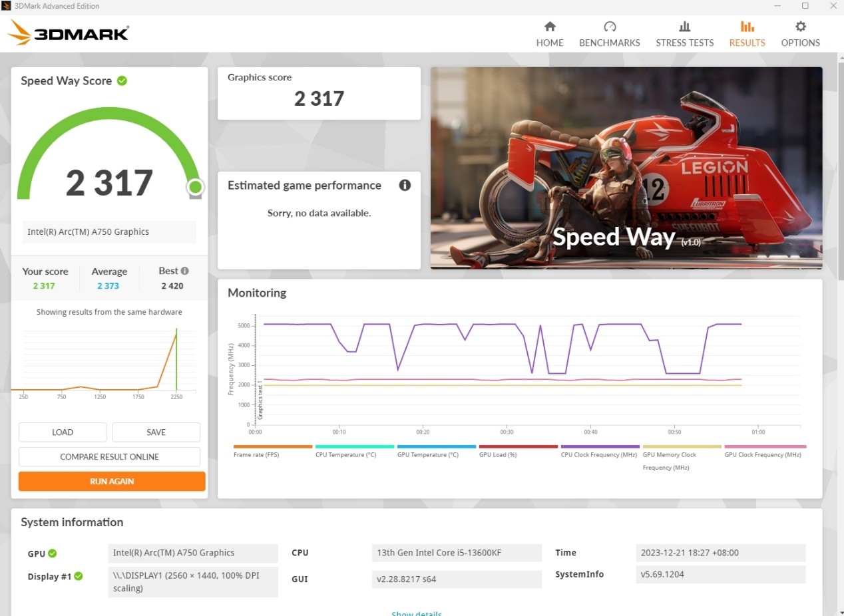Viewport: 844px width, 616px height.
Task: Click the SystemInfo version v5.69.1204
Action: (x=721, y=575)
